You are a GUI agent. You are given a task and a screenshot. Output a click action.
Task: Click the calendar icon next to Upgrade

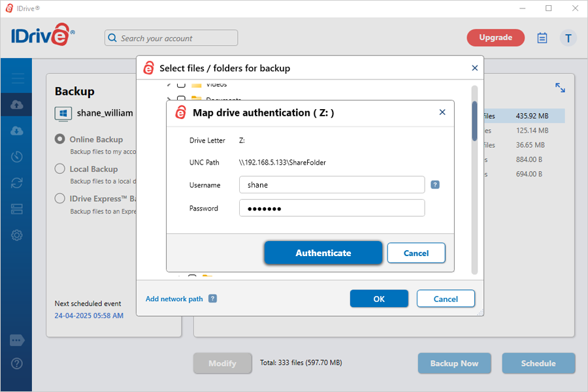click(x=542, y=38)
